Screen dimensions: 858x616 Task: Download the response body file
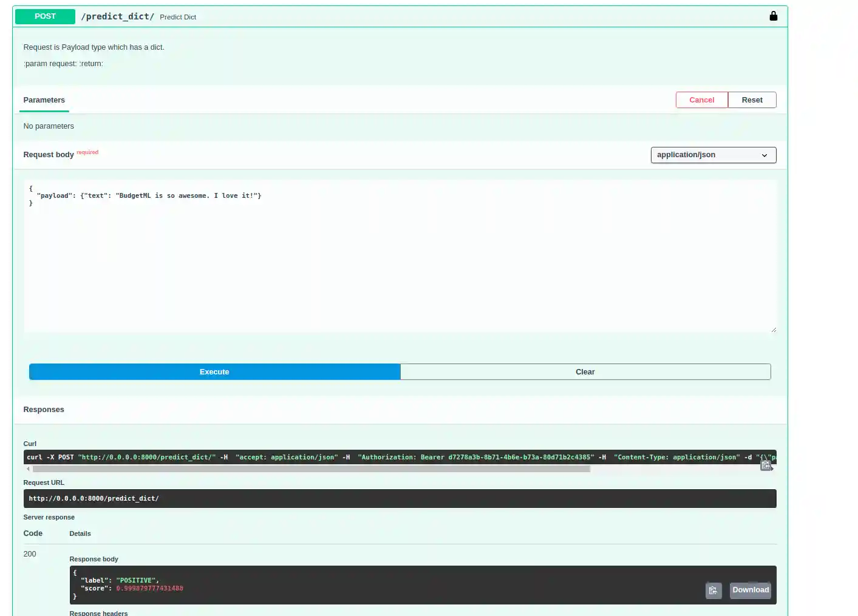click(750, 590)
